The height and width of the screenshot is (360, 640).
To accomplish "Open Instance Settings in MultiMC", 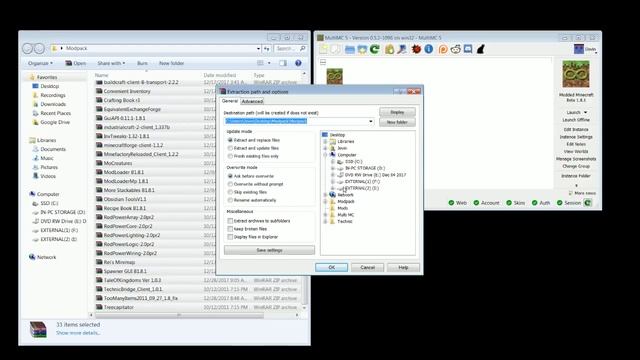I will 576,137.
